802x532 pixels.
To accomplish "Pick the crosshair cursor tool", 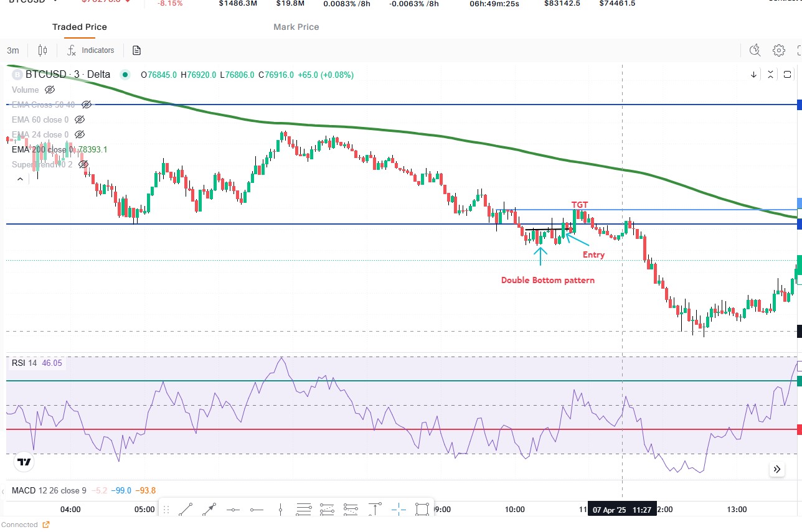I will point(399,510).
